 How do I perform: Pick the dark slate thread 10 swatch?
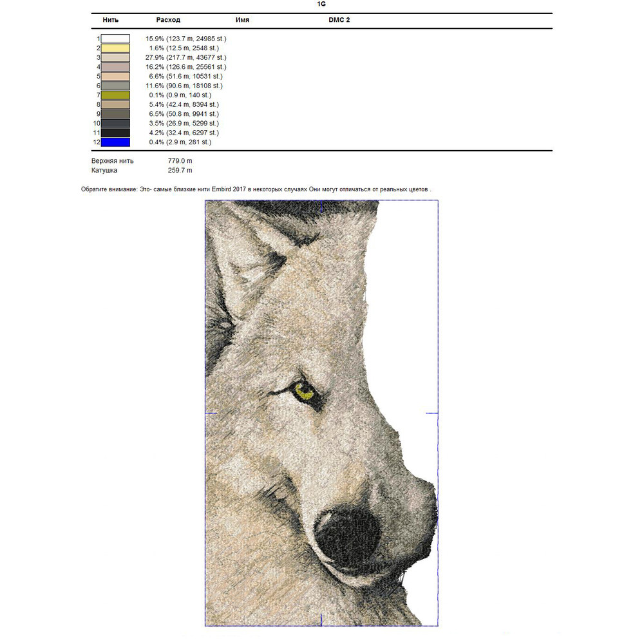pyautogui.click(x=115, y=123)
